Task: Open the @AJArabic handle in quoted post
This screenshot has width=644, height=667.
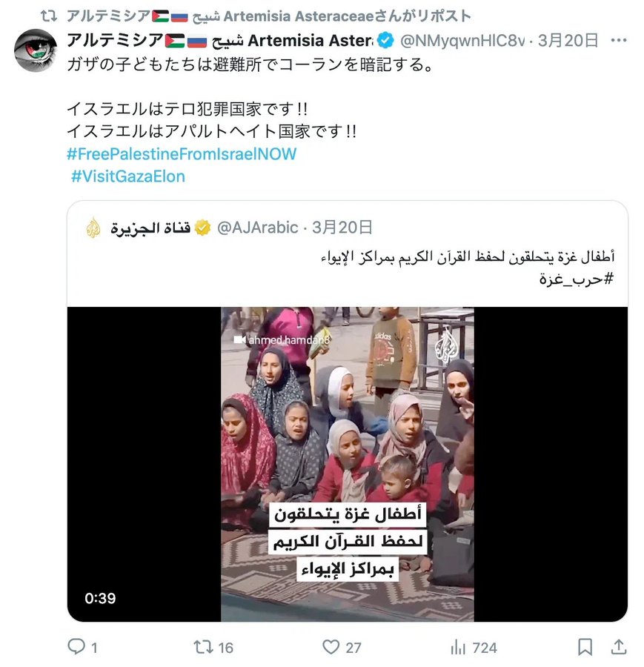Action: pyautogui.click(x=258, y=228)
